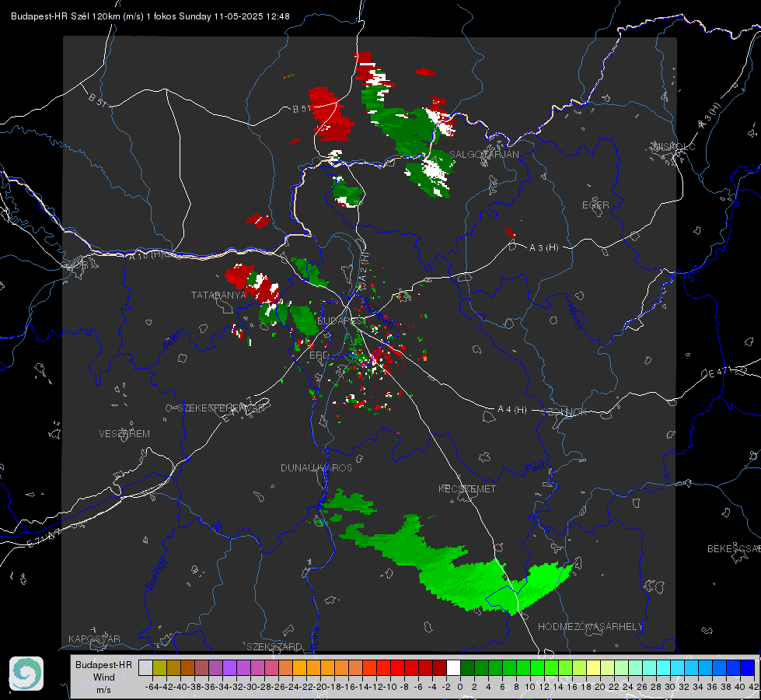Select the HODMEZOVASARHELY label
Viewport: 761px width, 700px height.
coord(590,627)
